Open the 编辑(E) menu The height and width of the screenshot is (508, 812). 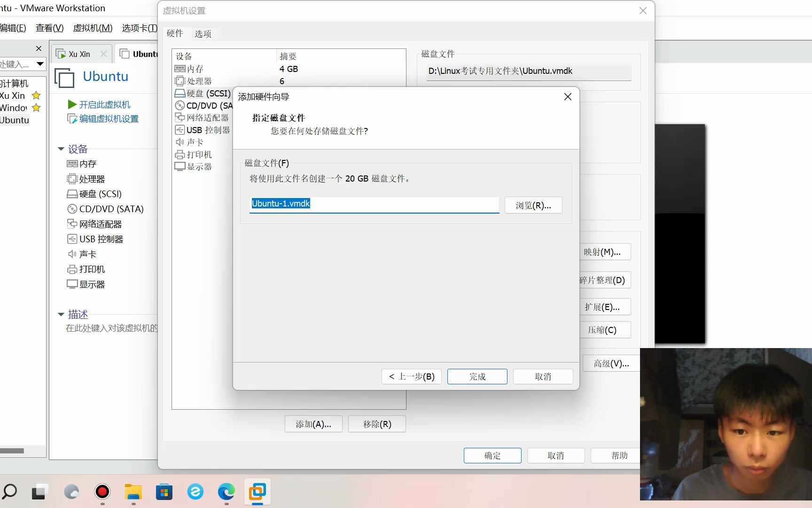coord(13,28)
